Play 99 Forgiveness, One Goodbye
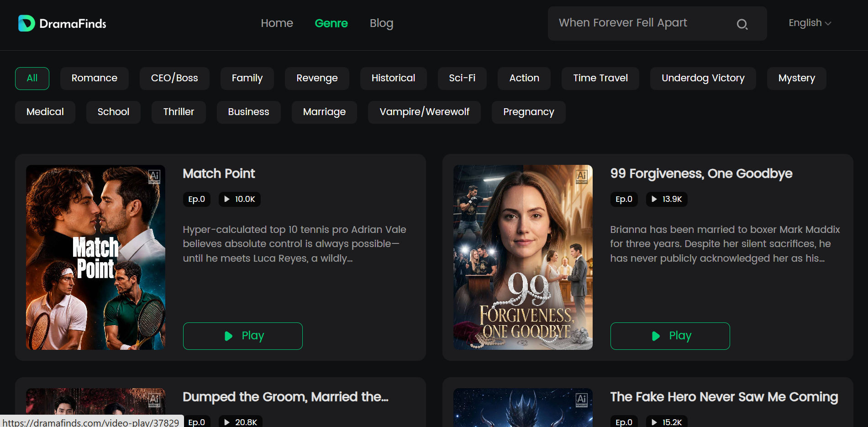Screen dimensions: 868x427 tap(670, 336)
